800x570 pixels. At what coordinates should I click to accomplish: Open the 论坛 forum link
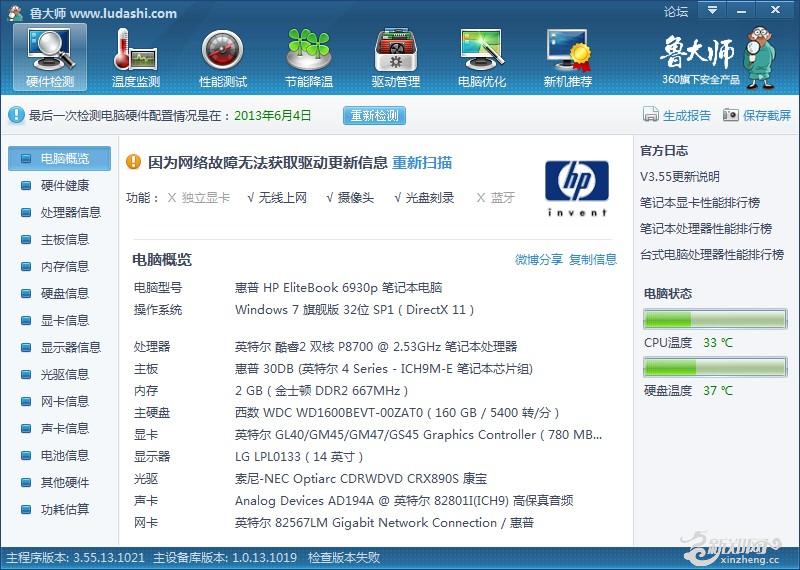tap(676, 11)
